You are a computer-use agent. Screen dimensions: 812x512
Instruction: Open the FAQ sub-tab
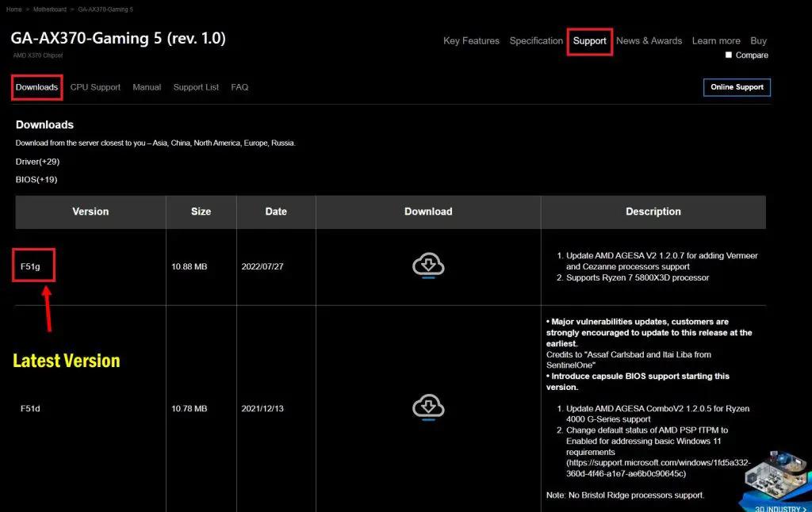point(239,87)
